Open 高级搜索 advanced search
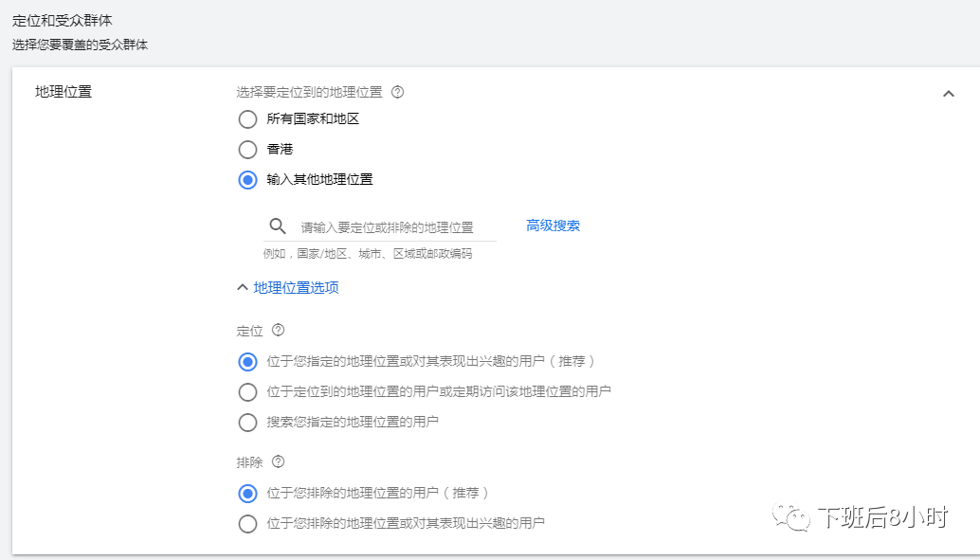 tap(553, 225)
